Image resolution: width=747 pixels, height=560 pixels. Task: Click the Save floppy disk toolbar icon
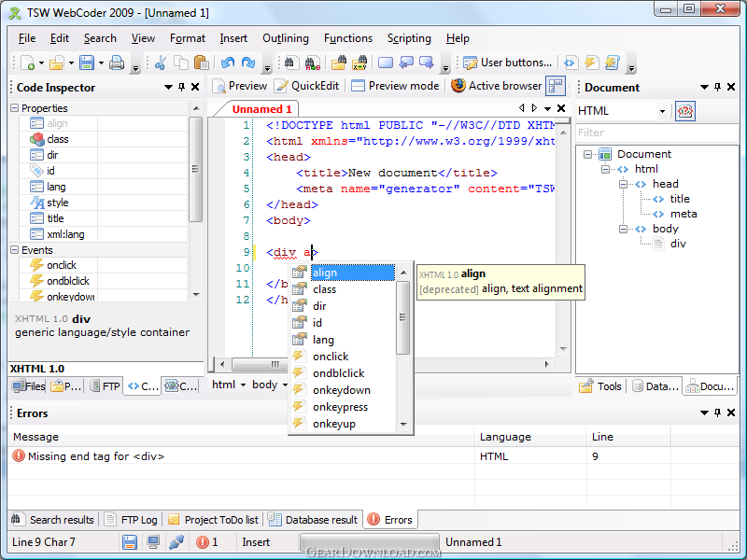click(x=87, y=63)
